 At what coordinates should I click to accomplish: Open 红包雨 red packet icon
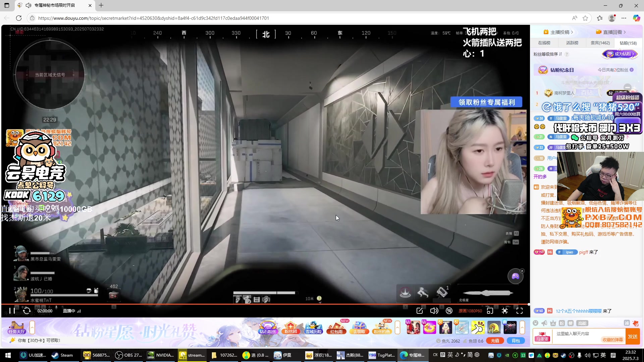point(336,327)
